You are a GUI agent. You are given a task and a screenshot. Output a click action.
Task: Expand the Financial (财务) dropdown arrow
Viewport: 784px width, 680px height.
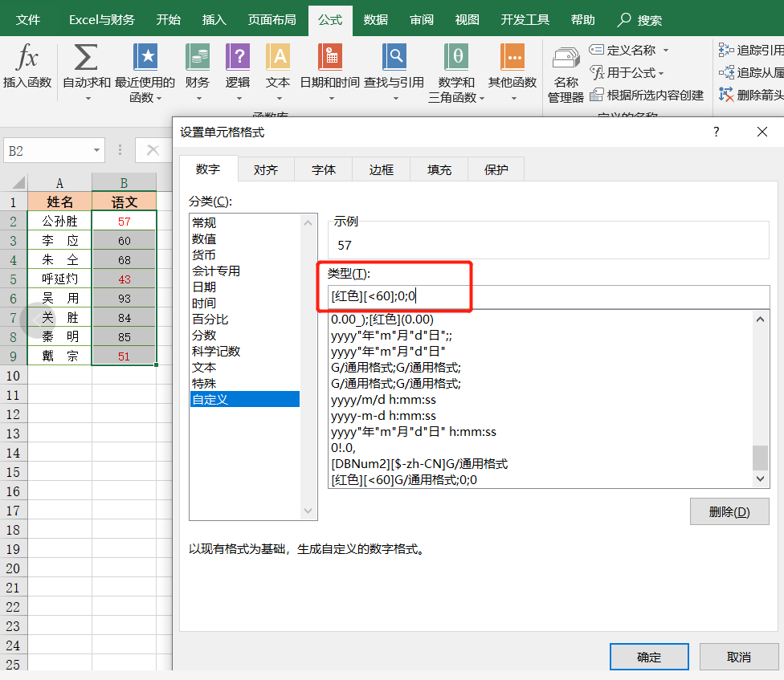pos(198,99)
